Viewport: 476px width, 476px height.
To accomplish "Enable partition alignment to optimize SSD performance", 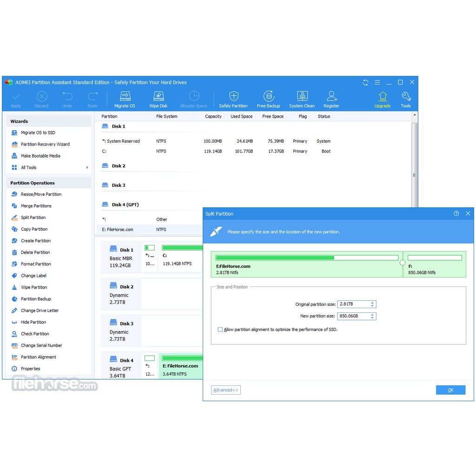I will pos(220,330).
